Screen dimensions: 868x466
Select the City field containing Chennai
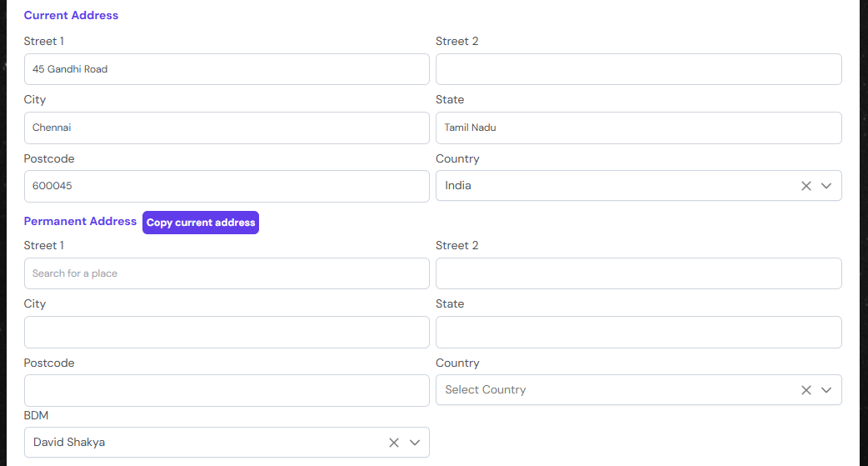click(x=227, y=128)
